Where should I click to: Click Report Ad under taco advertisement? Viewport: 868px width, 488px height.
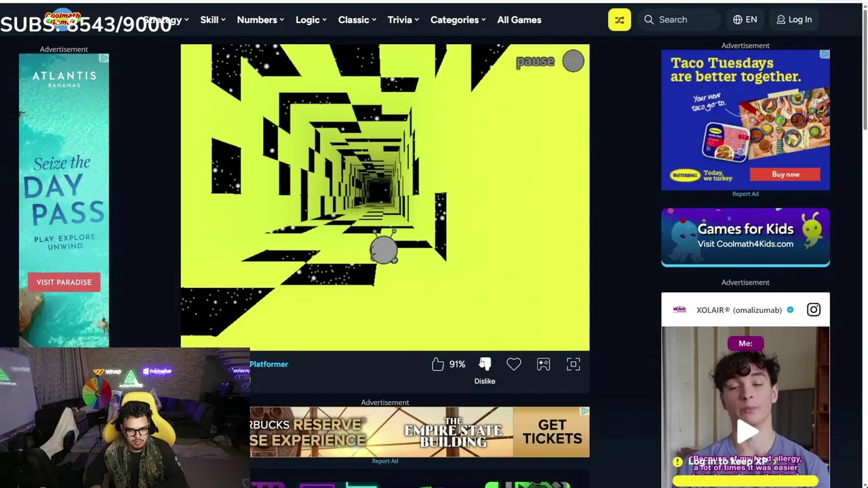[745, 194]
